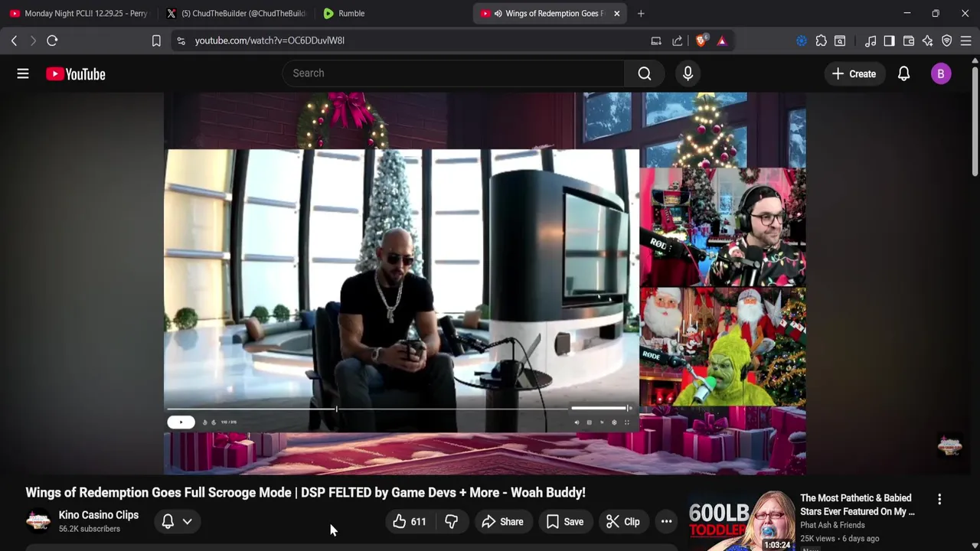Screen dimensions: 980x551
Task: Switch to the Rumble tab
Action: point(391,13)
